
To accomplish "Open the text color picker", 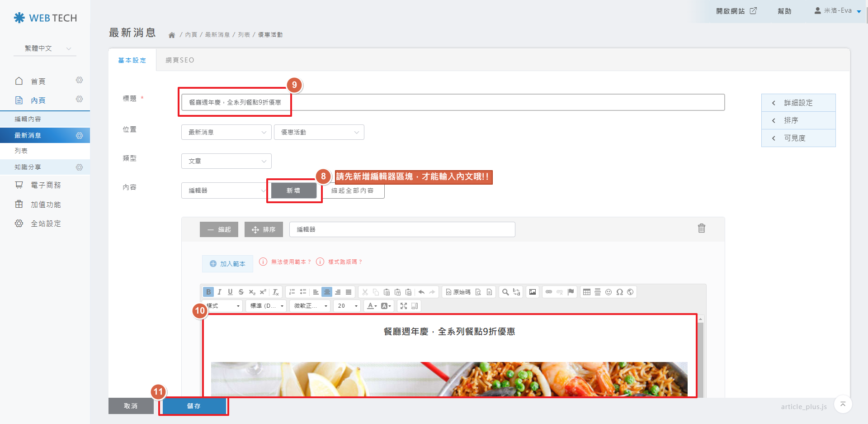I will point(372,306).
